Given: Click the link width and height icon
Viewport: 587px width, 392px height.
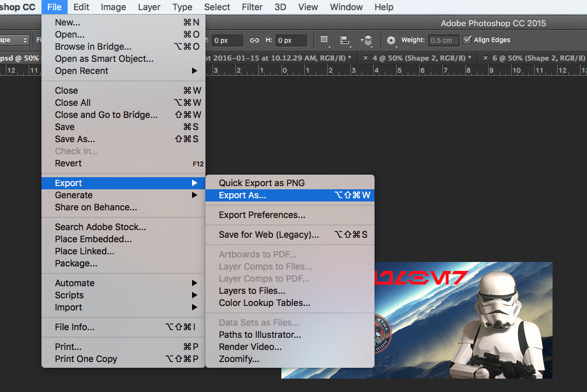Looking at the screenshot, I should click(254, 40).
